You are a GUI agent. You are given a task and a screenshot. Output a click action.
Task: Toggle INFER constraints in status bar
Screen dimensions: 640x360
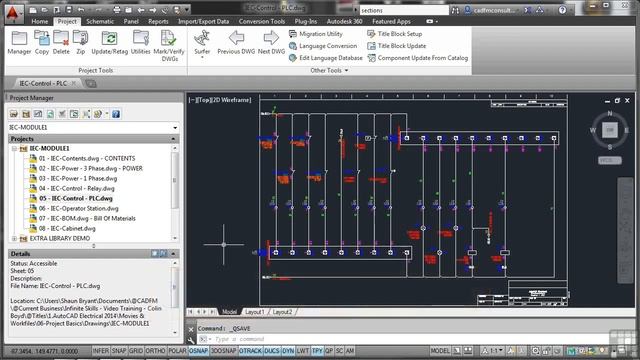[x=100, y=351]
